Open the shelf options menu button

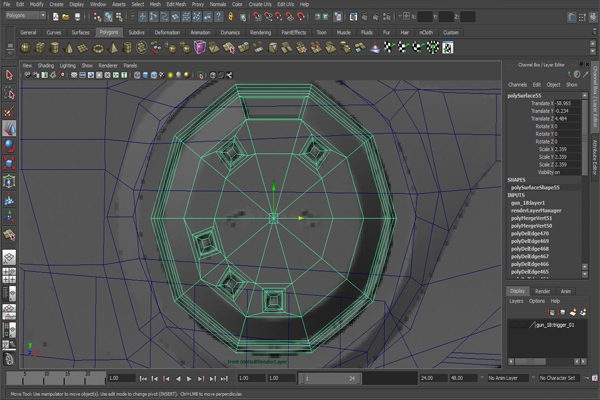[10, 54]
